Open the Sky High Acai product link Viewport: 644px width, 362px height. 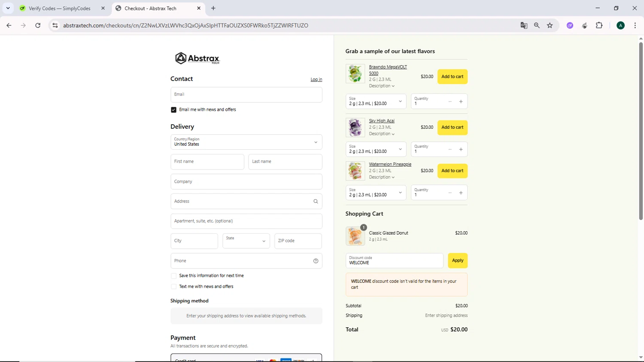tap(382, 121)
